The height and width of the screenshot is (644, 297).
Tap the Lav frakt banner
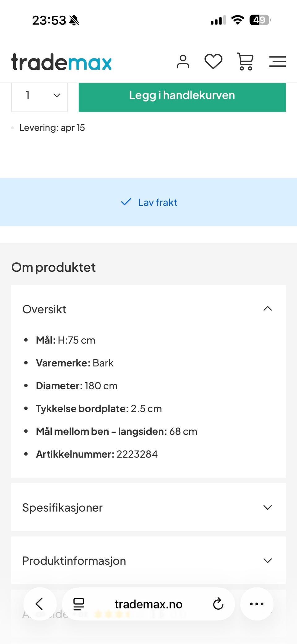(x=148, y=202)
